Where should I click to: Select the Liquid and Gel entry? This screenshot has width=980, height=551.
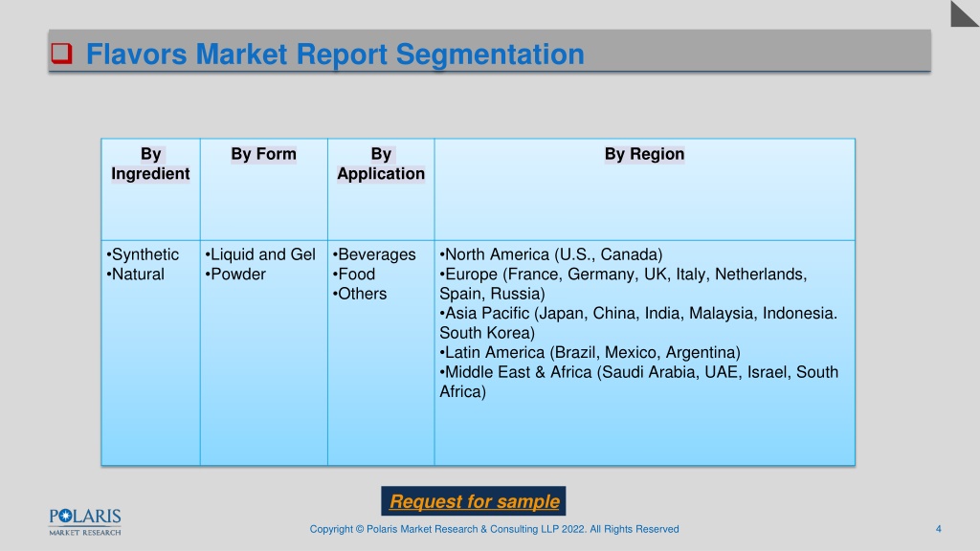(260, 254)
